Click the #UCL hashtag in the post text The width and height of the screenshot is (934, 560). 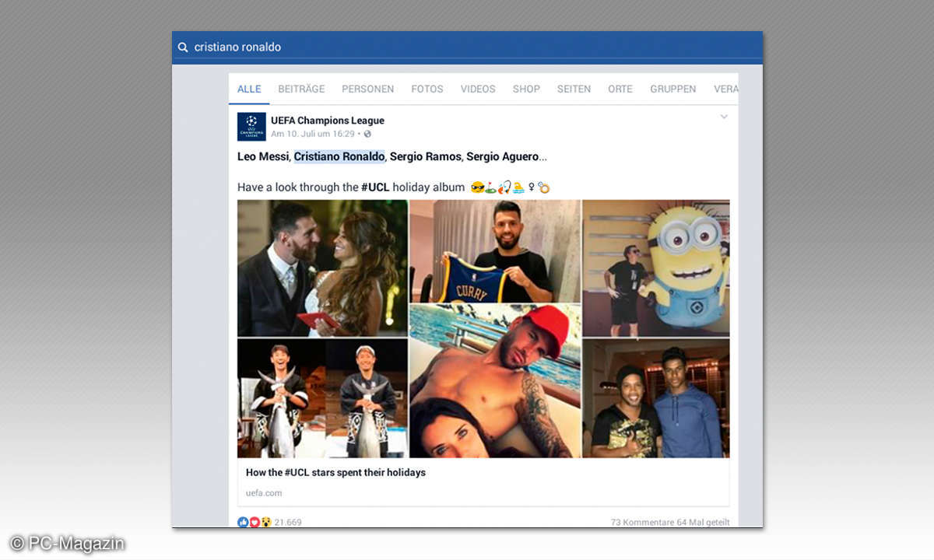pyautogui.click(x=375, y=187)
